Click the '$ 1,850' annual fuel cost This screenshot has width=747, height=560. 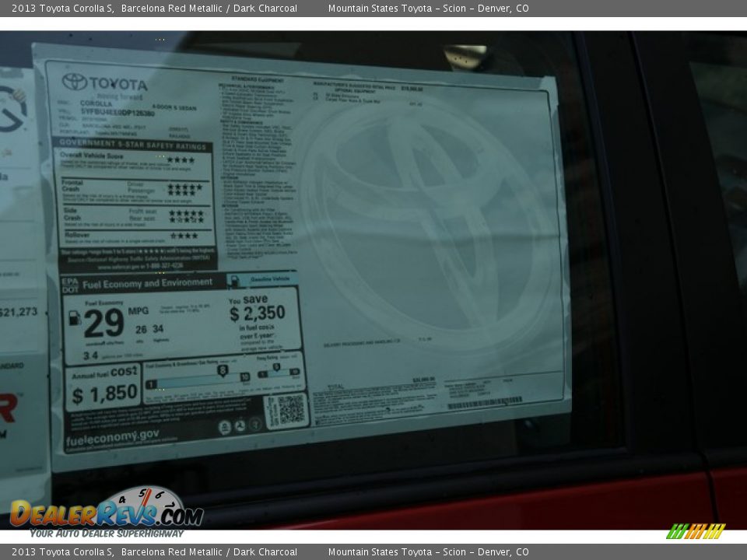point(105,394)
